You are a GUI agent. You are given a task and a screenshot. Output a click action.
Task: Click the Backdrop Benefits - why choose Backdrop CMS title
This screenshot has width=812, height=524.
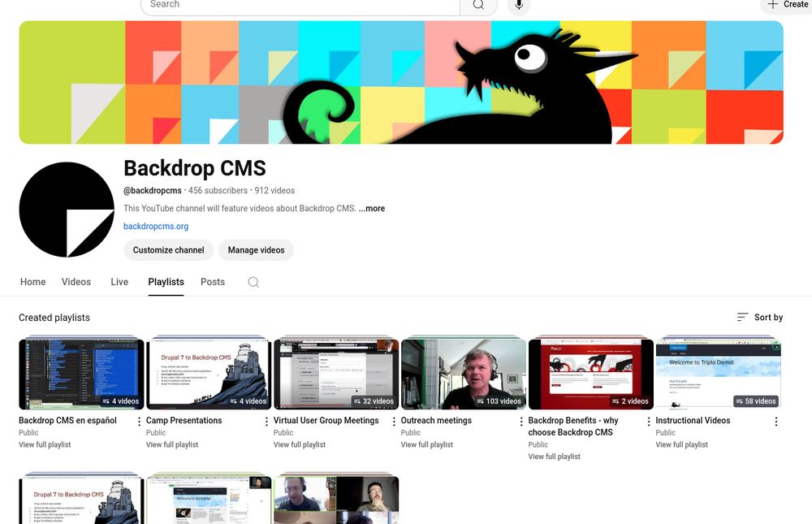573,426
